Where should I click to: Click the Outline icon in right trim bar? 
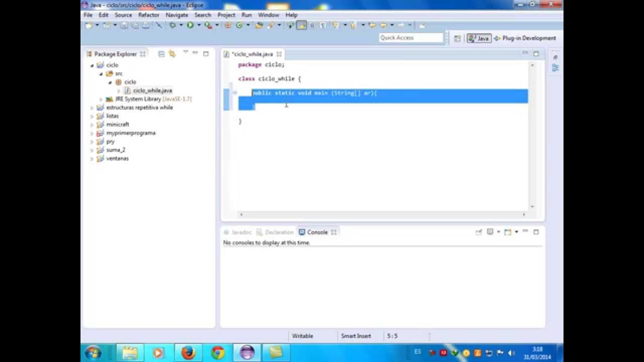[x=555, y=68]
